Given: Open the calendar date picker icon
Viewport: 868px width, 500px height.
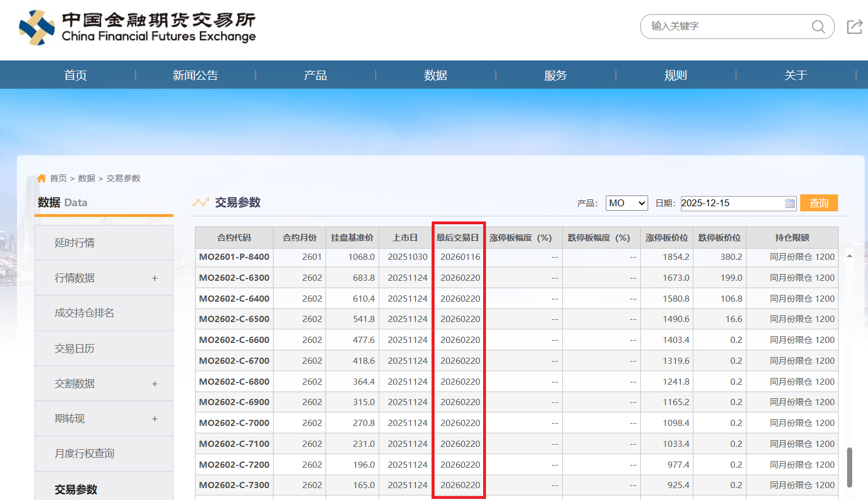Looking at the screenshot, I should [789, 203].
